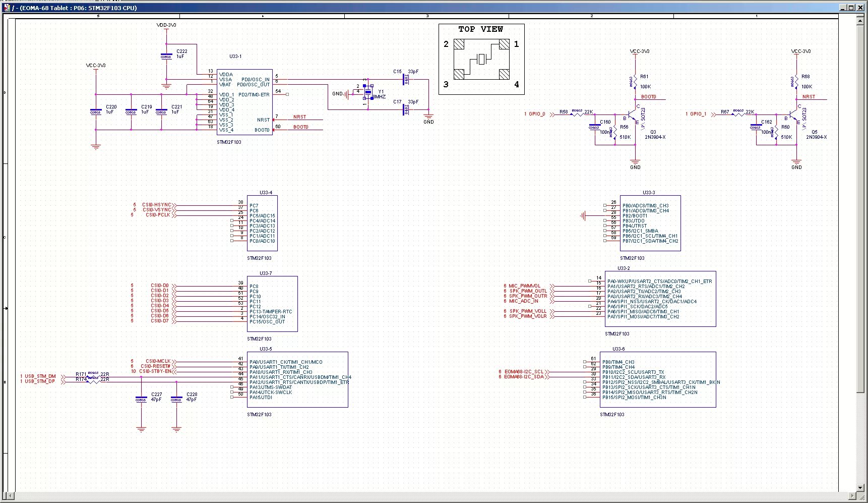Viewport: 868px width, 503px height.
Task: Select capacitor C227 47pF symbol
Action: [141, 399]
